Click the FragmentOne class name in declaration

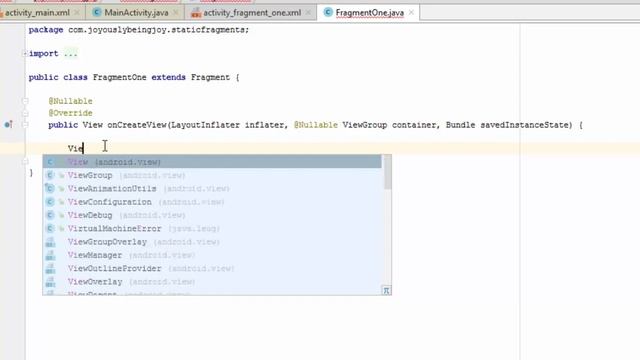[119, 77]
